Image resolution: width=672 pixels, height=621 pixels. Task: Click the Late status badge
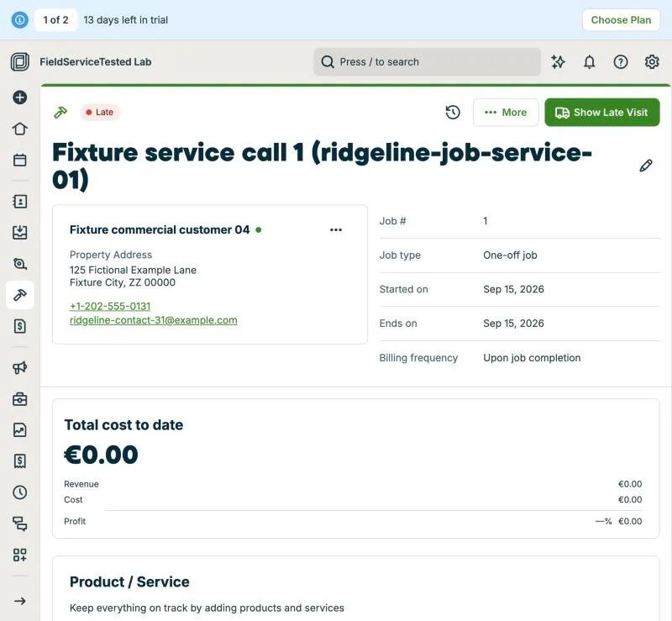[100, 113]
